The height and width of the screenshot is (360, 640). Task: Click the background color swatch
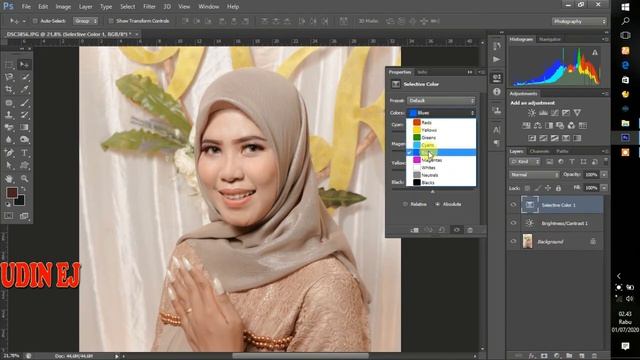(20, 200)
